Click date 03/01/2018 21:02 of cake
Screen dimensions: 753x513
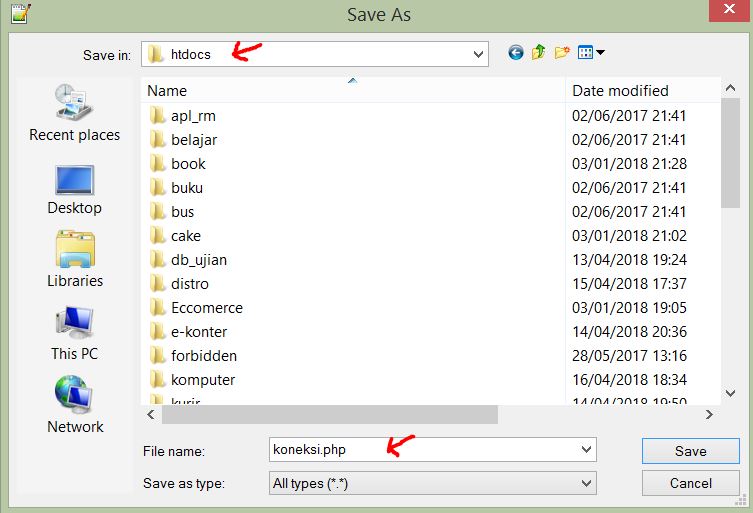point(629,236)
